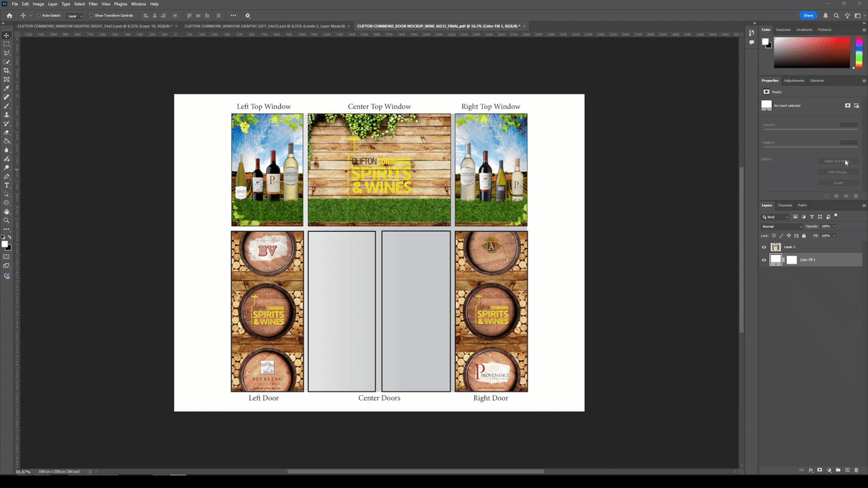Toggle the layer filtering on/off switch
Image resolution: width=868 pixels, height=488 pixels.
coord(836,216)
